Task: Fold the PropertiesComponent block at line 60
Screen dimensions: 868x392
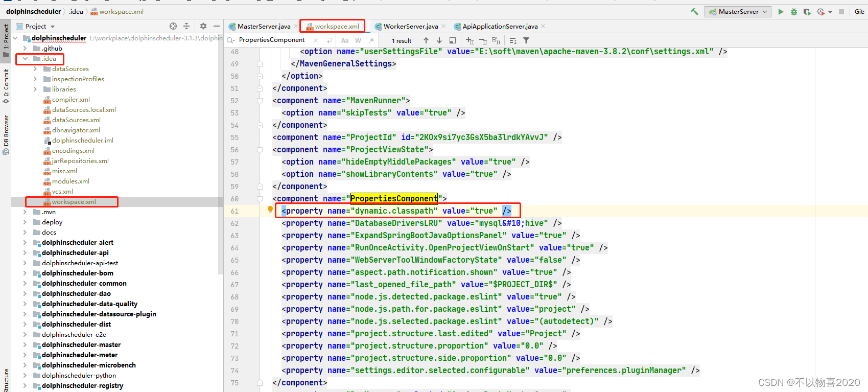Action: click(x=260, y=198)
